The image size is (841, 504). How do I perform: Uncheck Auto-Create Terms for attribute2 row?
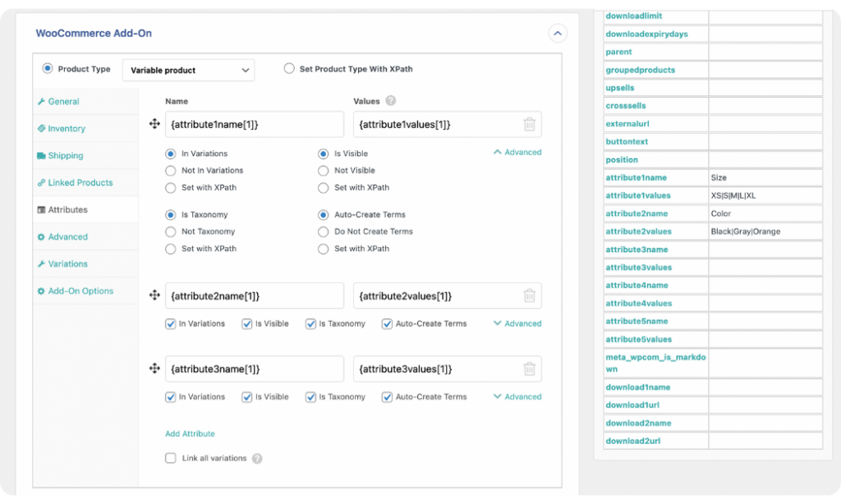point(387,324)
